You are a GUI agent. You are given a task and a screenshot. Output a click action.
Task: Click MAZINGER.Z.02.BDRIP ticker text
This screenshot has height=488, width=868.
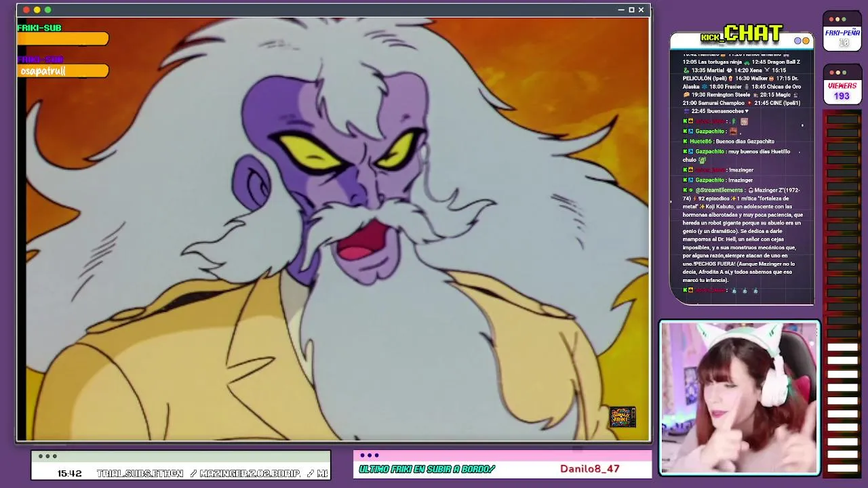(x=250, y=474)
